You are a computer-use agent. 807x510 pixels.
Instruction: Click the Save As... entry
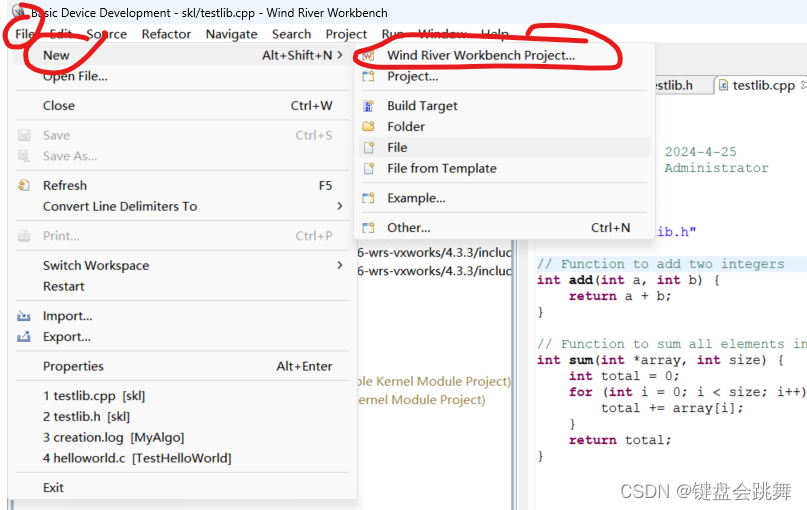click(x=70, y=156)
